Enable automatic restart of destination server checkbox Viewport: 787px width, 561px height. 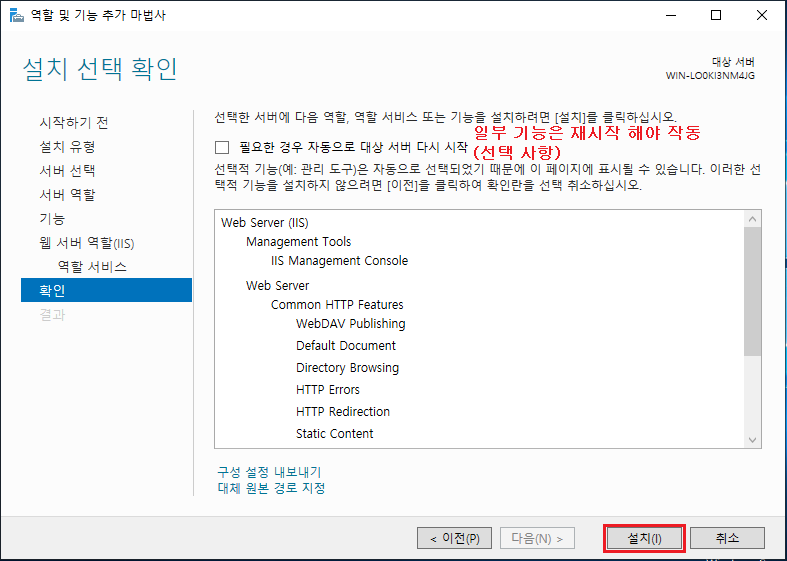[222, 148]
